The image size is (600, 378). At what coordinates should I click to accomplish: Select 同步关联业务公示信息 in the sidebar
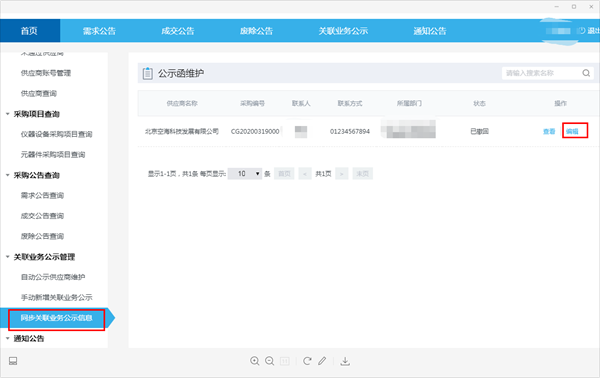pyautogui.click(x=57, y=318)
